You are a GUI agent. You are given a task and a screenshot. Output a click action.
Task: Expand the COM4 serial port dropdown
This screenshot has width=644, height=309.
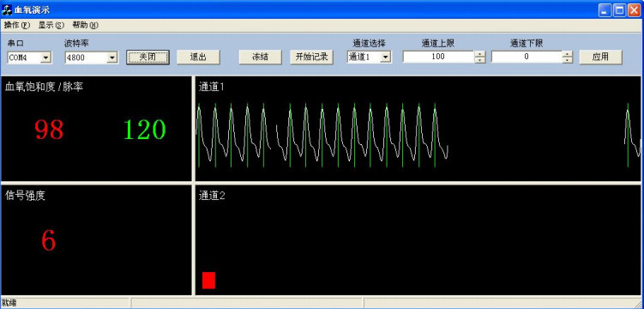click(x=46, y=58)
